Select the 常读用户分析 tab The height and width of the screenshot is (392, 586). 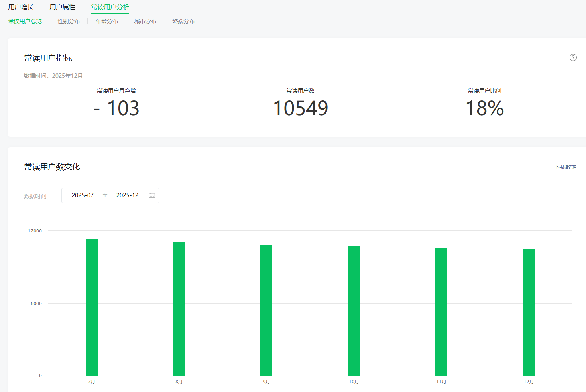pyautogui.click(x=110, y=7)
